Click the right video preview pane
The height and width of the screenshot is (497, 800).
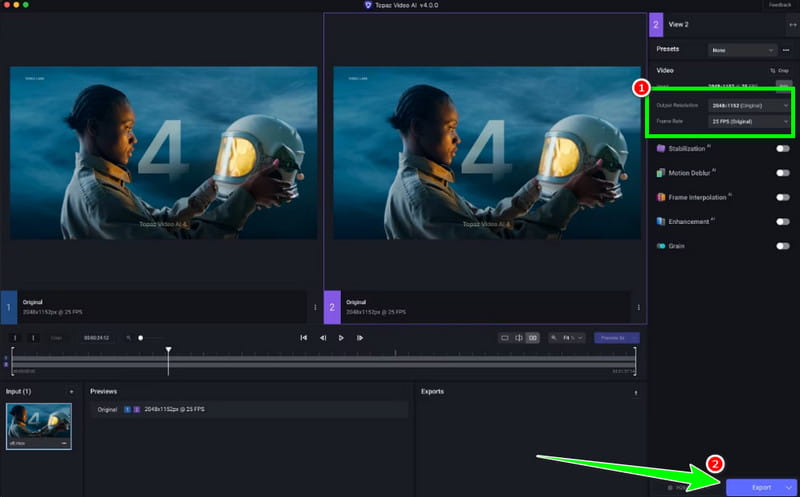click(487, 153)
